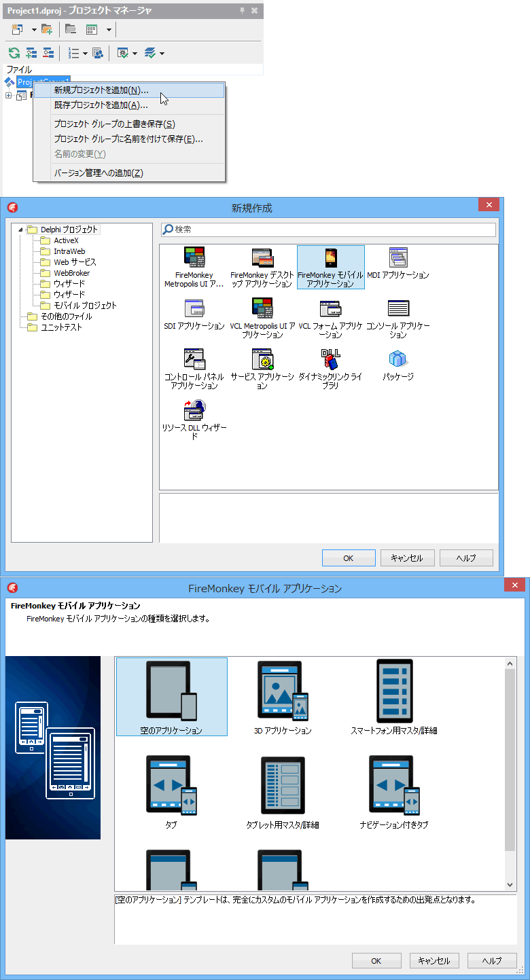This screenshot has width=530, height=980.
Task: Choose 新規プロジェクトを追加 from context menu
Action: click(101, 90)
